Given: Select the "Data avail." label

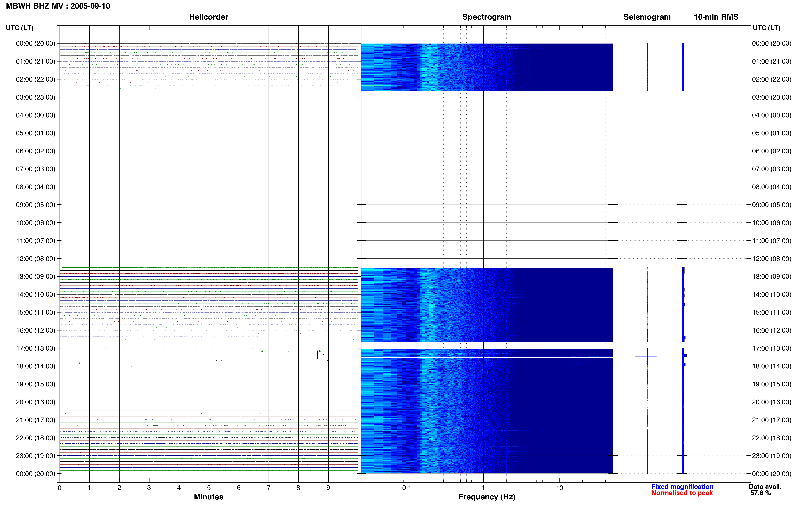Looking at the screenshot, I should click(x=765, y=486).
